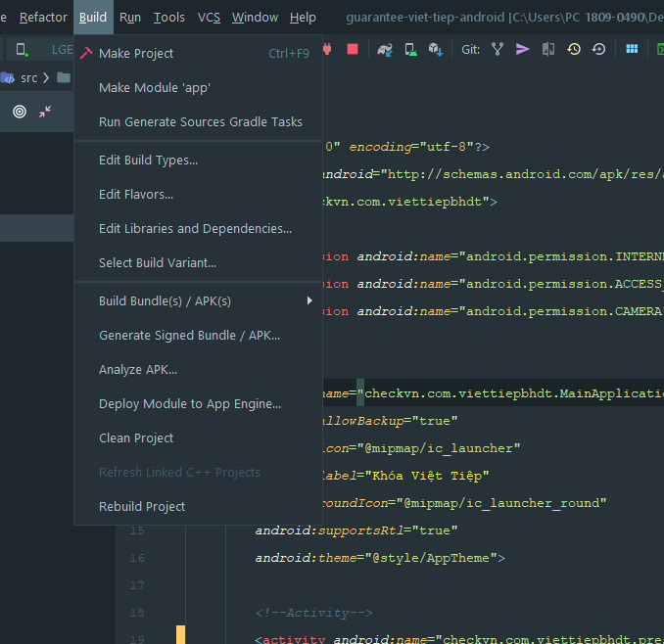Open the Run menu in menu bar
The width and height of the screenshot is (664, 644).
point(130,18)
